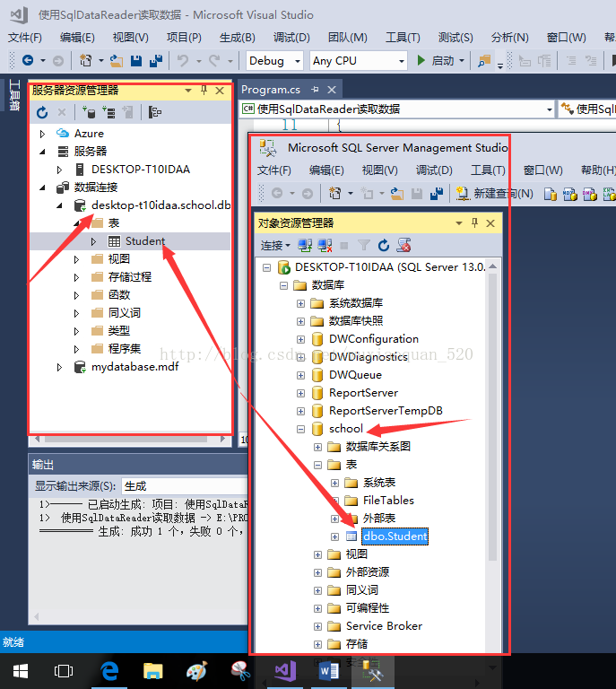Image resolution: width=616 pixels, height=689 pixels.
Task: Click the Save icon in Visual Studio toolbar
Action: [x=136, y=61]
